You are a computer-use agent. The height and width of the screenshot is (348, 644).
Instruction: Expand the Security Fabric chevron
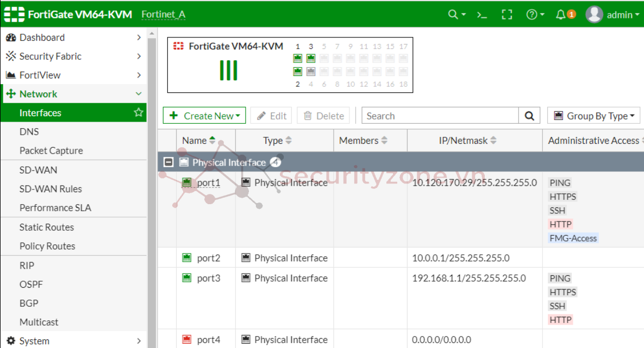[x=139, y=56]
